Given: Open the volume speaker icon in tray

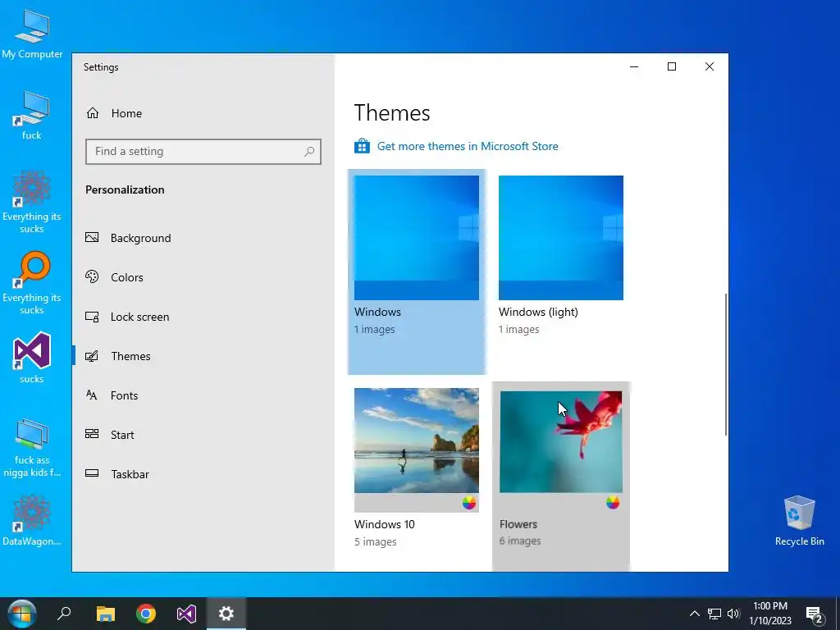Looking at the screenshot, I should [733, 614].
